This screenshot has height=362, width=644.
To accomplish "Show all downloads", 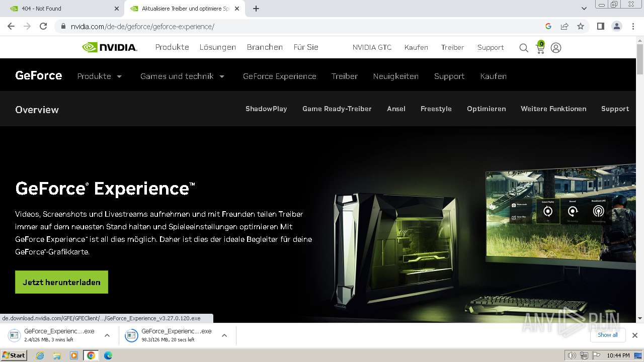I will point(607,335).
